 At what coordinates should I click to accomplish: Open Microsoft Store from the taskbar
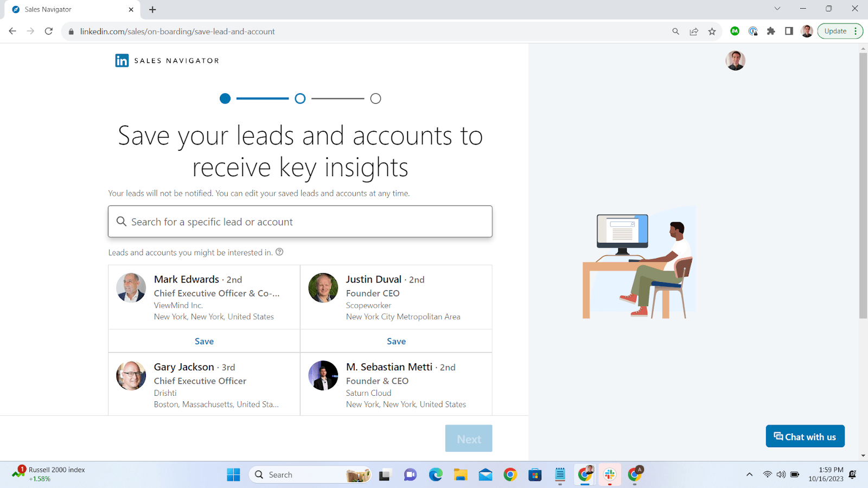pyautogui.click(x=535, y=475)
